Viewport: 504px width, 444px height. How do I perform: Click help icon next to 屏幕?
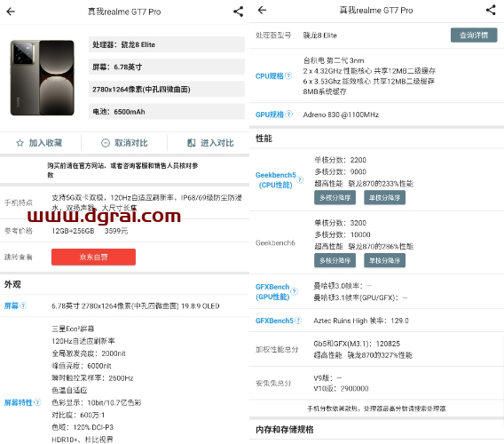[x=23, y=305]
